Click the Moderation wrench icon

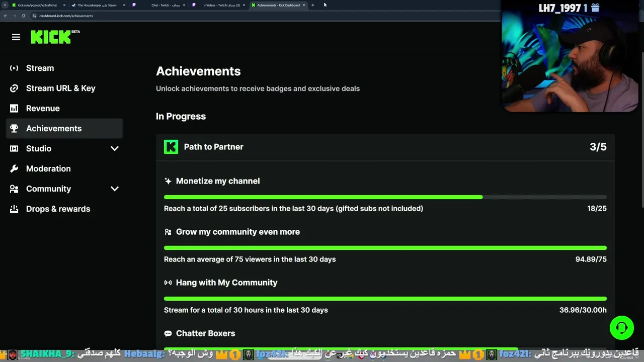click(14, 168)
